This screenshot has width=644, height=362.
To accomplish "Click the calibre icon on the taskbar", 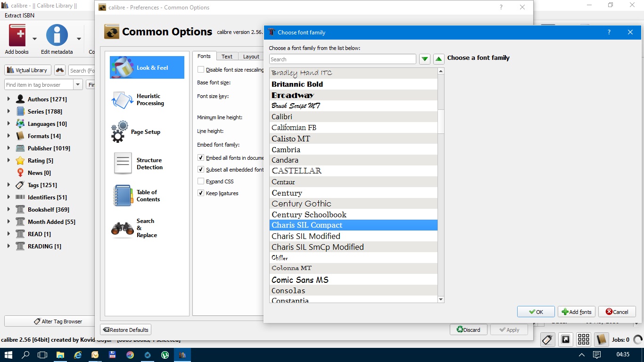I will coord(182,354).
